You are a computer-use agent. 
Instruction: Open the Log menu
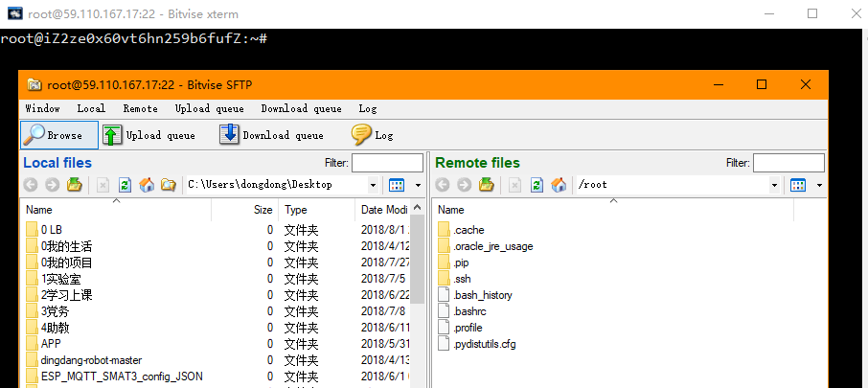tap(368, 108)
